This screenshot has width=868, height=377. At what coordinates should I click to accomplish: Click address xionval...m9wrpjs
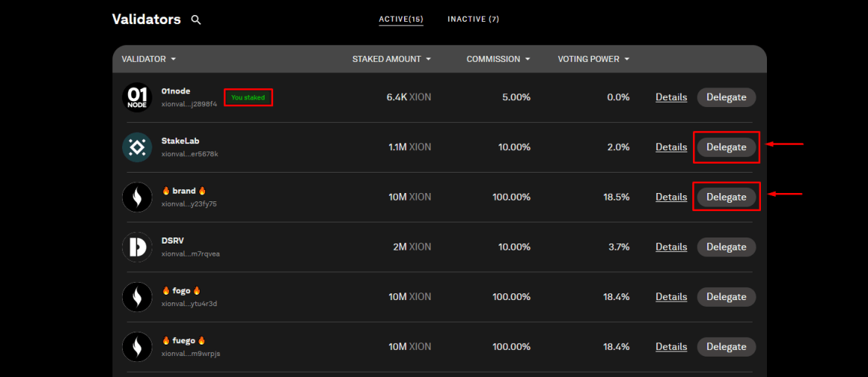click(x=191, y=353)
